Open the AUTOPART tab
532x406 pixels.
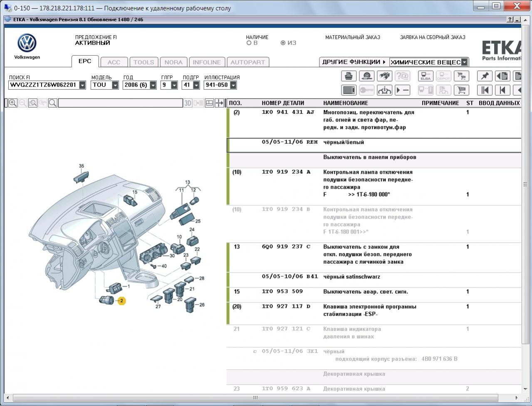click(x=248, y=62)
